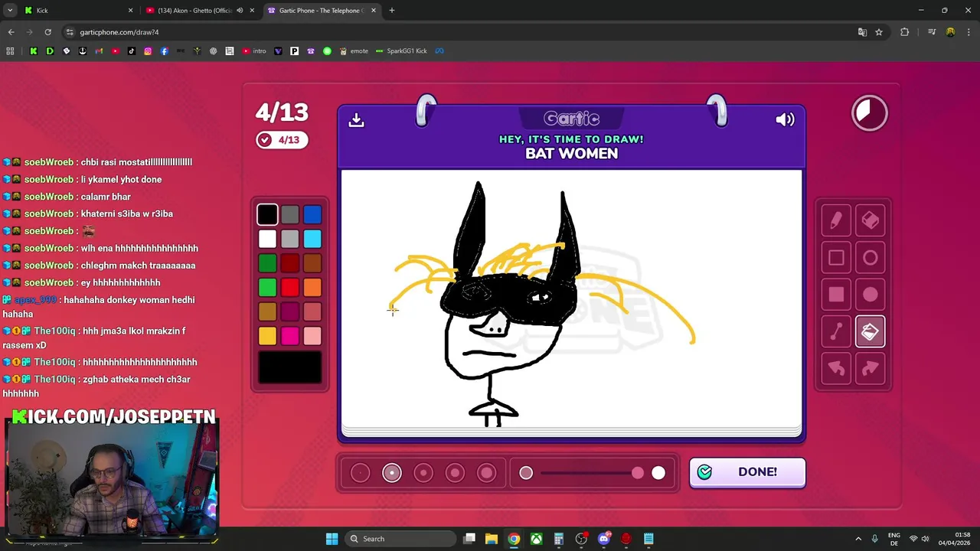This screenshot has height=551, width=980.
Task: Choose the largest brush size
Action: pos(487,473)
